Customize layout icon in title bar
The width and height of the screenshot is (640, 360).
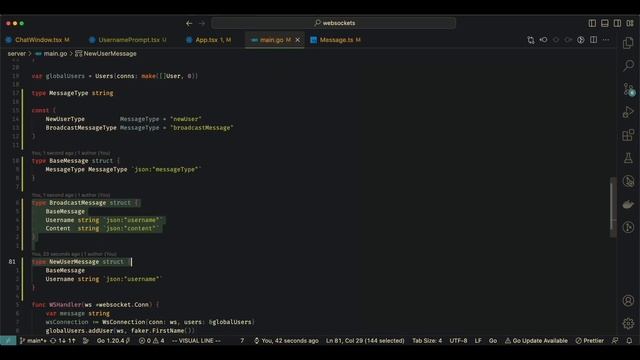[630, 23]
